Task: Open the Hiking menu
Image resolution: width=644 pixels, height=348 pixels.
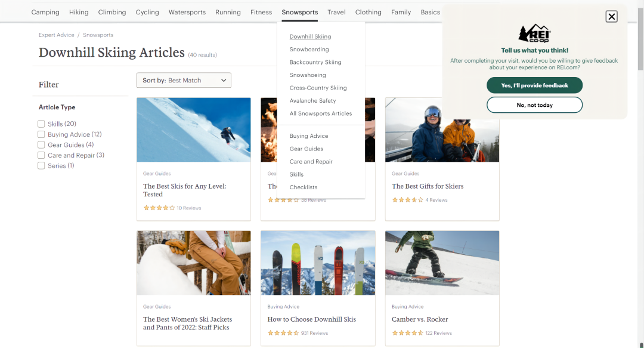Action: pos(79,13)
